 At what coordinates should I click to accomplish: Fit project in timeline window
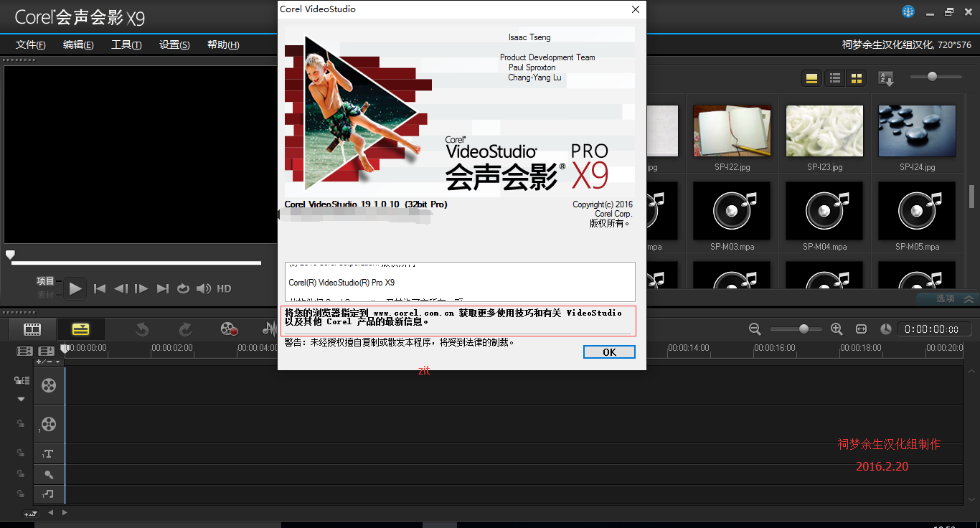click(861, 329)
